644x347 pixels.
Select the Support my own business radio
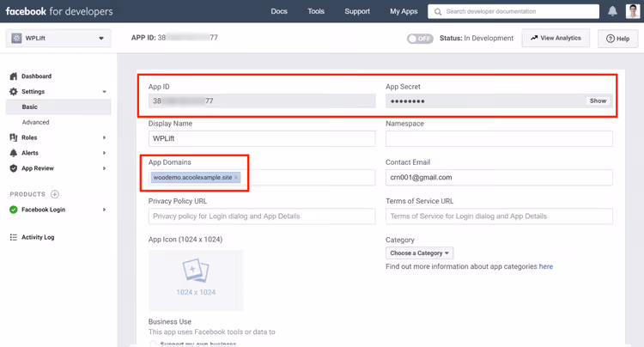click(153, 344)
